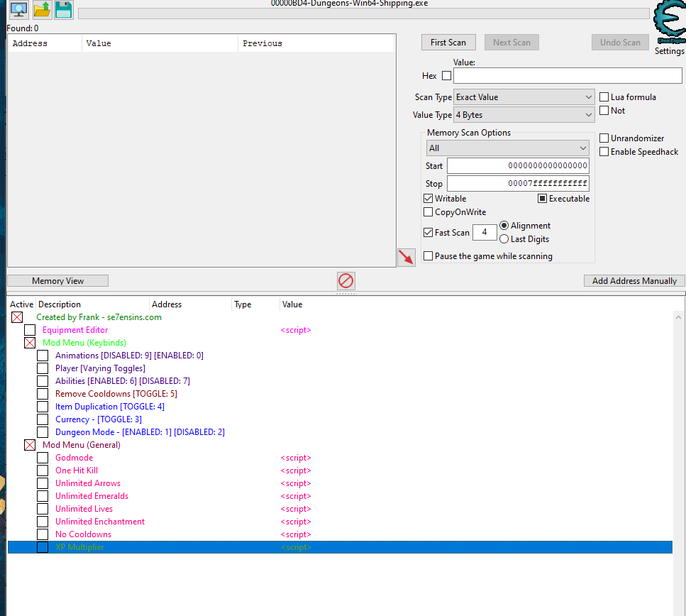
Task: Activate the Godmode script
Action: [42, 458]
